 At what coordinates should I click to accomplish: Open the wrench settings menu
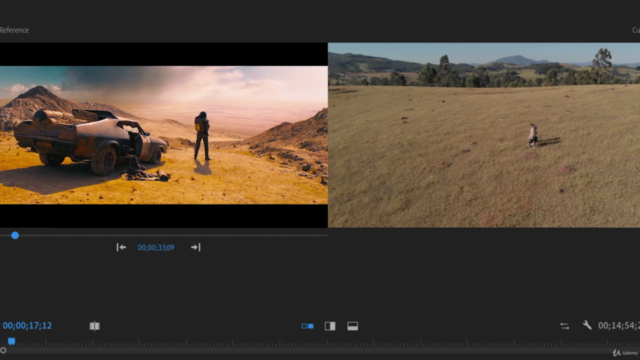click(x=587, y=325)
